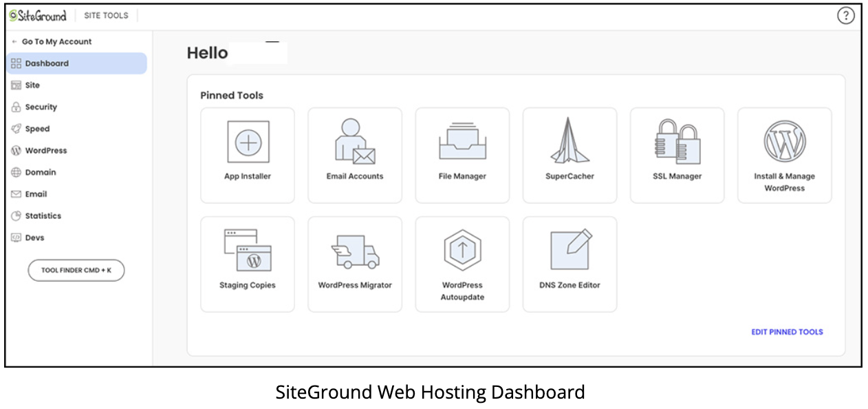This screenshot has width=868, height=409.
Task: Click the File Manager label text
Action: (x=462, y=176)
